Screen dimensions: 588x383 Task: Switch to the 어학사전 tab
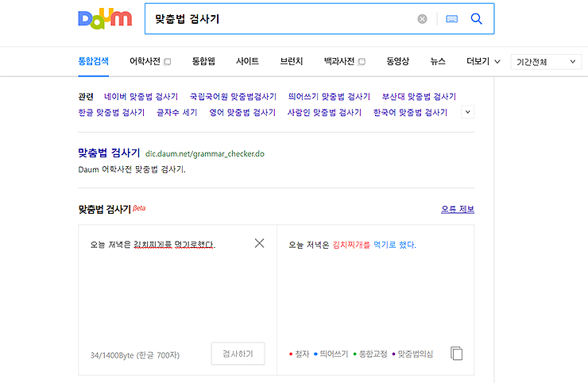(145, 61)
